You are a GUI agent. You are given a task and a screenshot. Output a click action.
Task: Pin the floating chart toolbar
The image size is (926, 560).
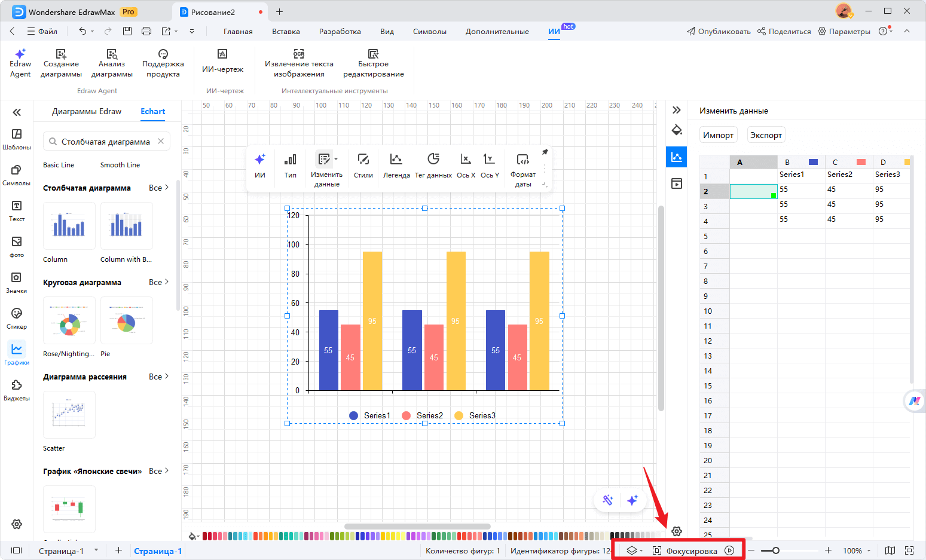[545, 152]
